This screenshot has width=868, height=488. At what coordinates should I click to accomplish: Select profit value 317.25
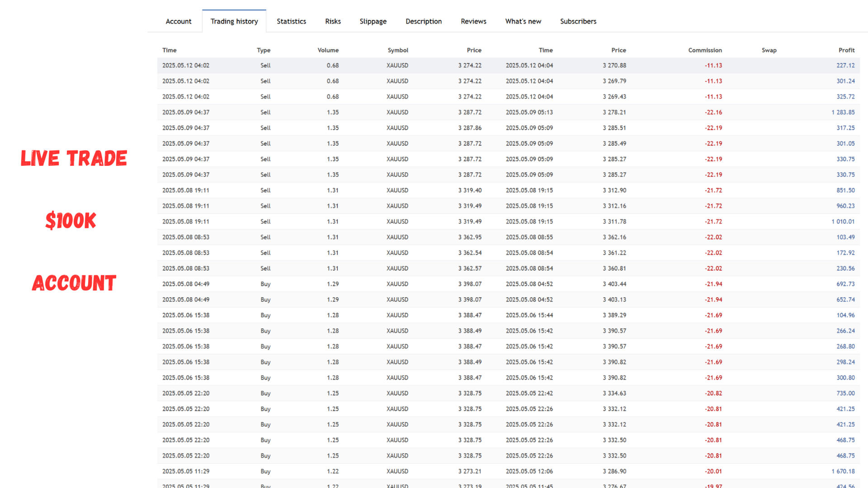pos(845,128)
